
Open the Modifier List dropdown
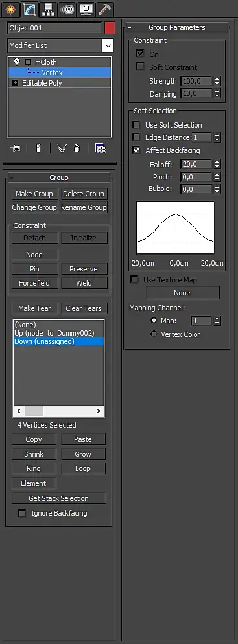(x=107, y=45)
